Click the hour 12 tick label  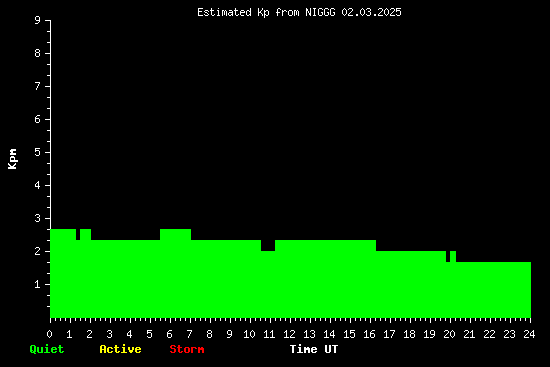(x=289, y=334)
